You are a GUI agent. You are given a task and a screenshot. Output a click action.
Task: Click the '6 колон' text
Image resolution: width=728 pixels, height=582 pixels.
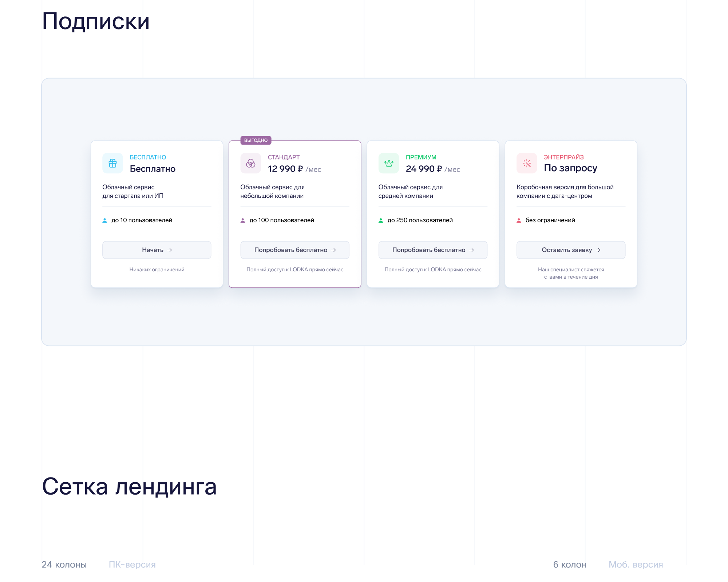(x=570, y=565)
